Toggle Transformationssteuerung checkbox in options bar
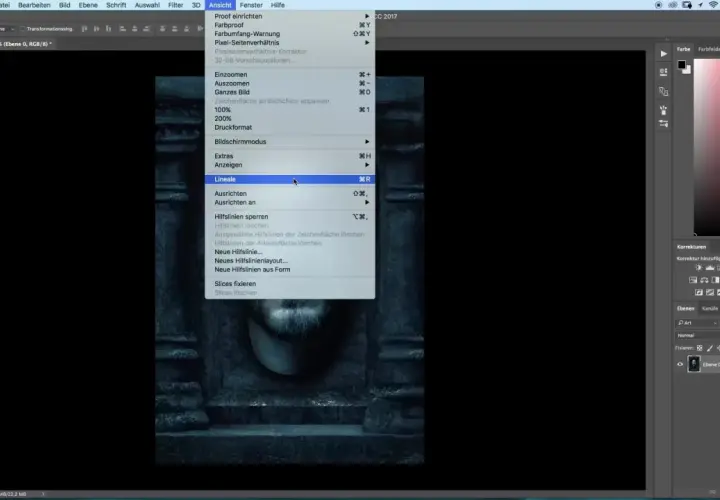Screen dimensions: 720x500 tap(22, 29)
